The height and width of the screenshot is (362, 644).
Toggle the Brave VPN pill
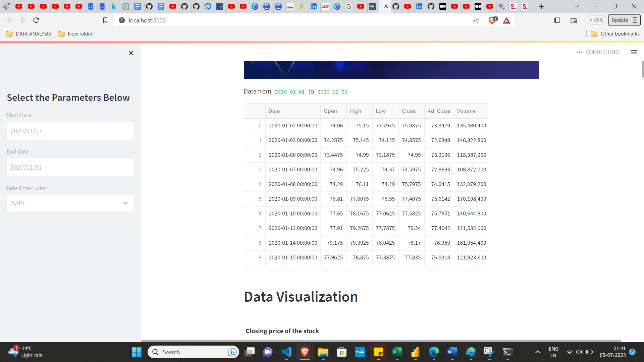pos(596,20)
